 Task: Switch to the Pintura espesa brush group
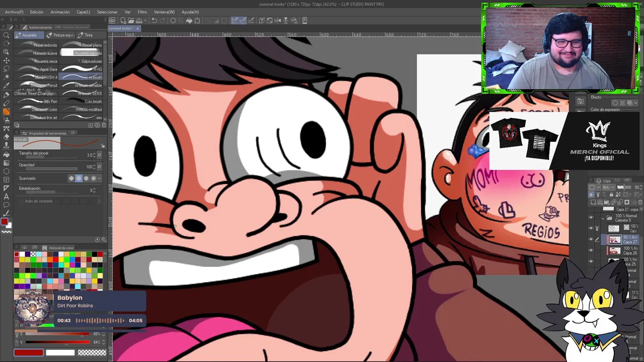click(x=59, y=35)
